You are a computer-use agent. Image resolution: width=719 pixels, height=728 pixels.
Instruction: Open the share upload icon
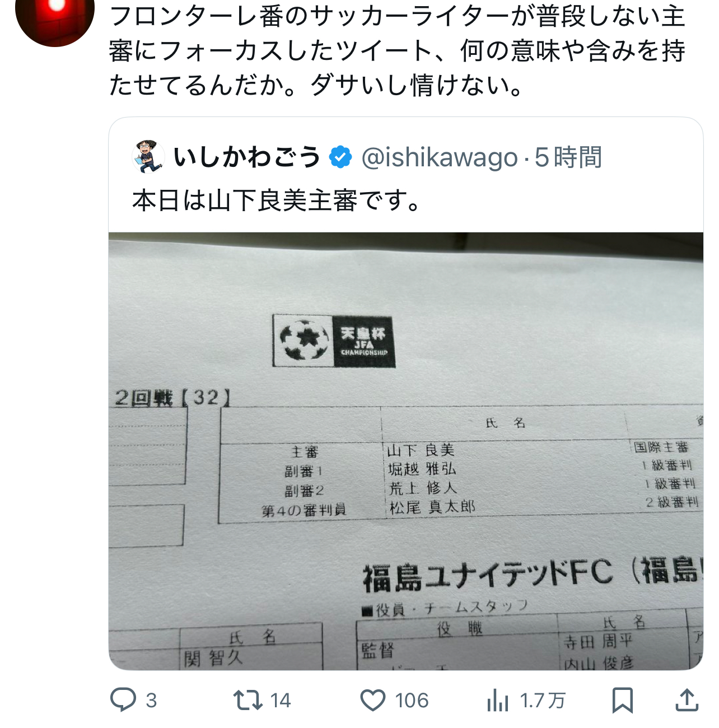[x=687, y=700]
